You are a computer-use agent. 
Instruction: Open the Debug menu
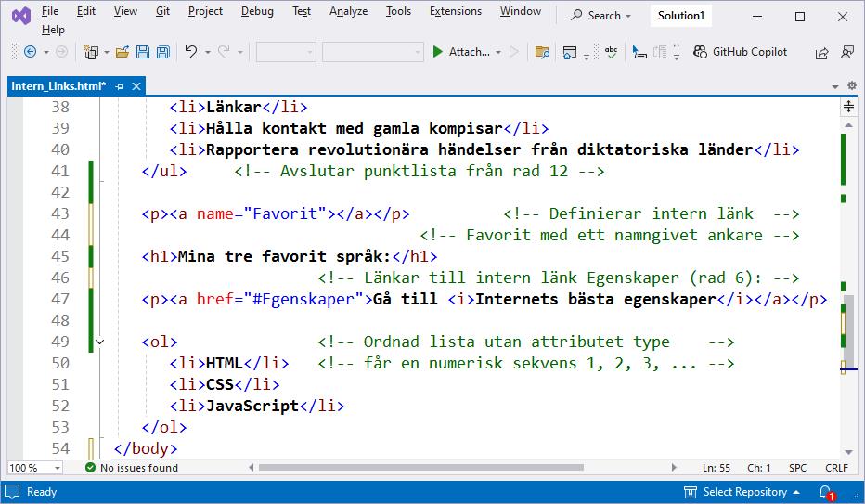pyautogui.click(x=257, y=11)
